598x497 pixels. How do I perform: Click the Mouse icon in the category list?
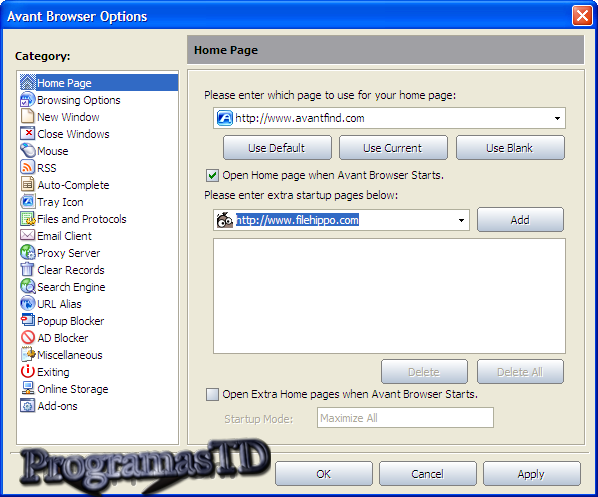27,151
